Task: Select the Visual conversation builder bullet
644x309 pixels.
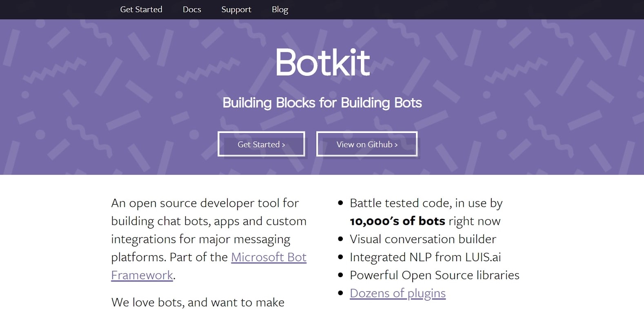Action: tap(423, 239)
